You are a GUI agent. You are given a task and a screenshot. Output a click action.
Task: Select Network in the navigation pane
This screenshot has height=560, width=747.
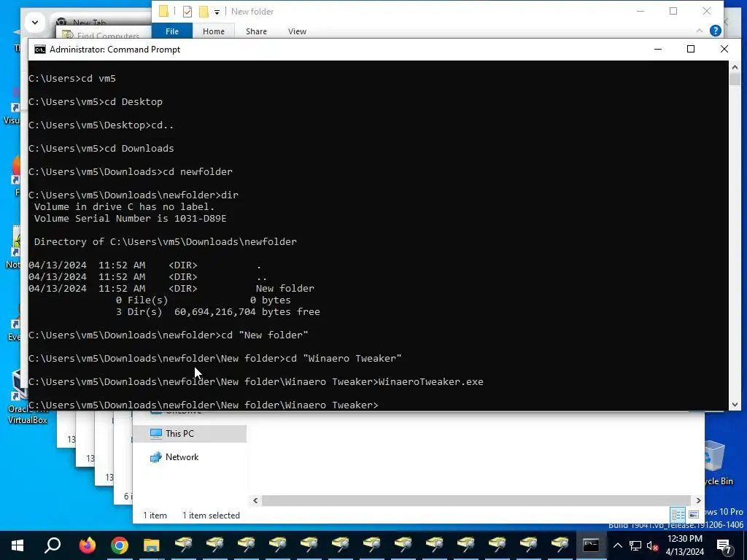click(x=182, y=457)
